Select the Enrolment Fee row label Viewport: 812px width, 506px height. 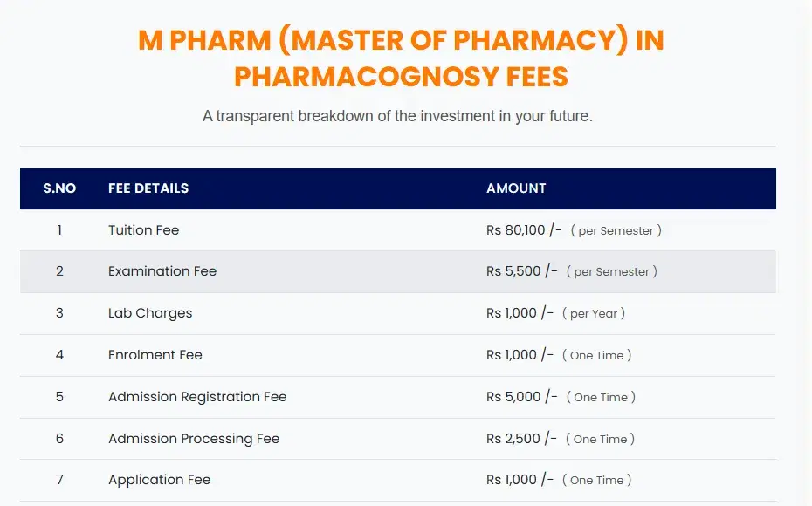(x=155, y=355)
